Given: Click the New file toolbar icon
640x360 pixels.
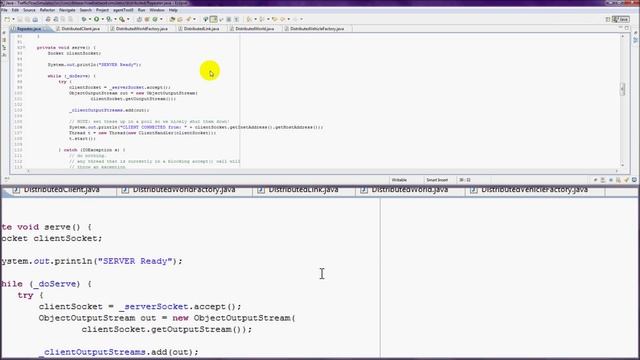Looking at the screenshot, I should [x=7, y=19].
